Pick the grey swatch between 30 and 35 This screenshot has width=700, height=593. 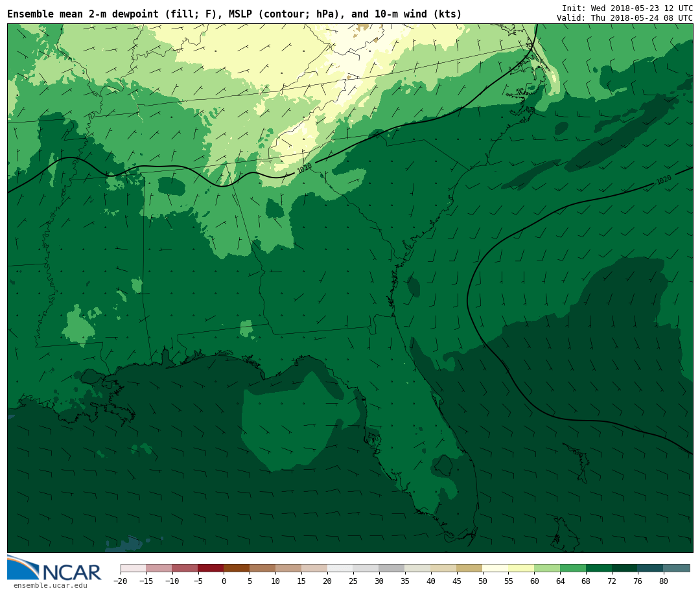pyautogui.click(x=391, y=568)
